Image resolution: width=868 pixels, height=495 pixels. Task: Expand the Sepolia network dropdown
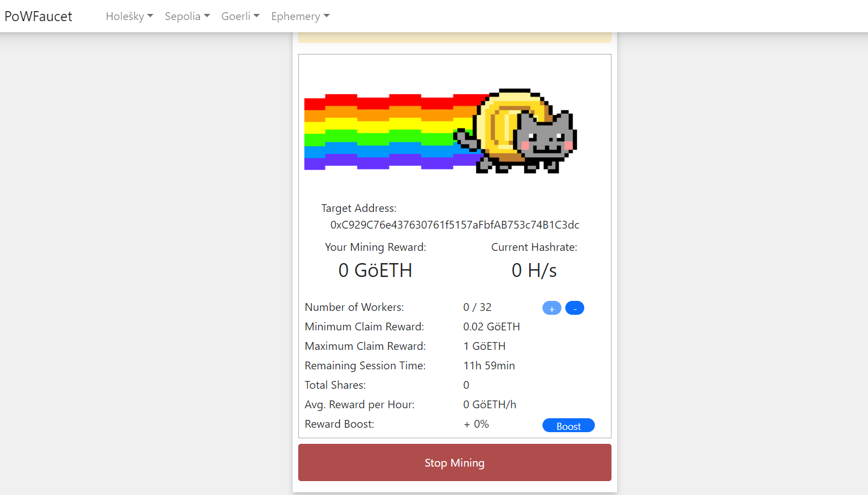click(x=188, y=16)
